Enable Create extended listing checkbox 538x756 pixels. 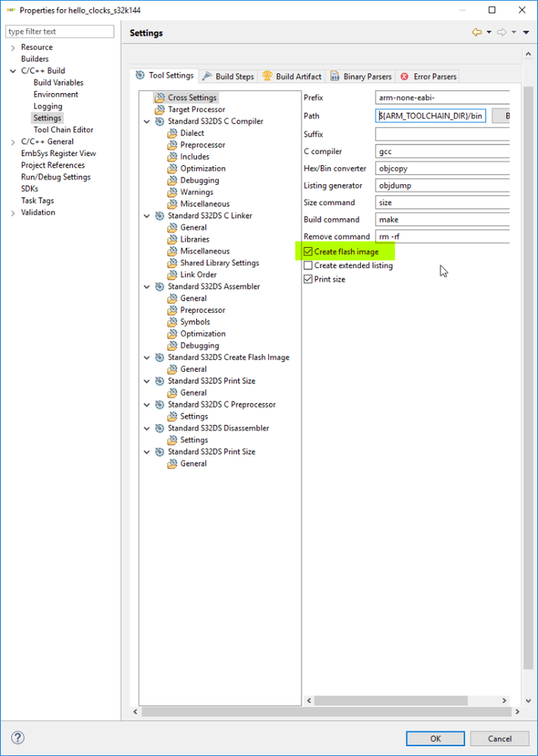pyautogui.click(x=308, y=266)
